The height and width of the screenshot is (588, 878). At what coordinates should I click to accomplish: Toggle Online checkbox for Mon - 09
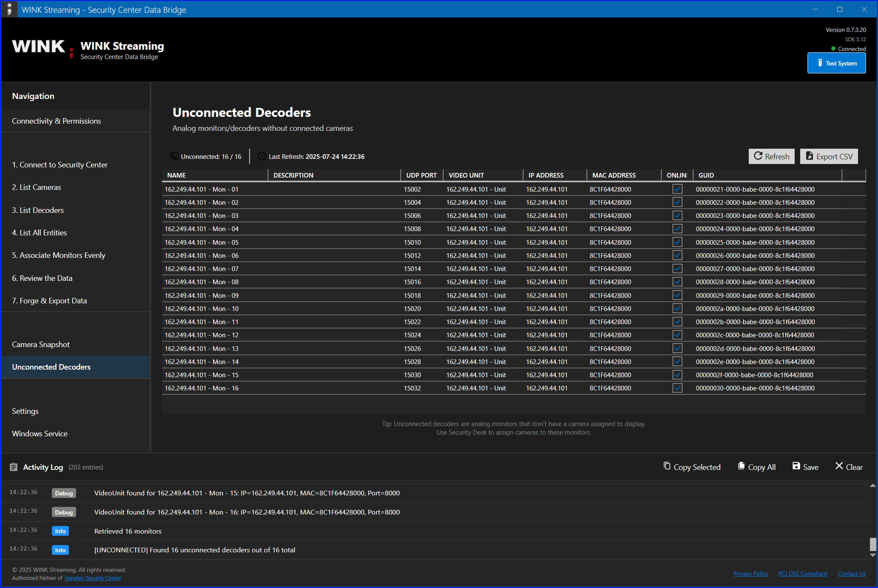677,295
